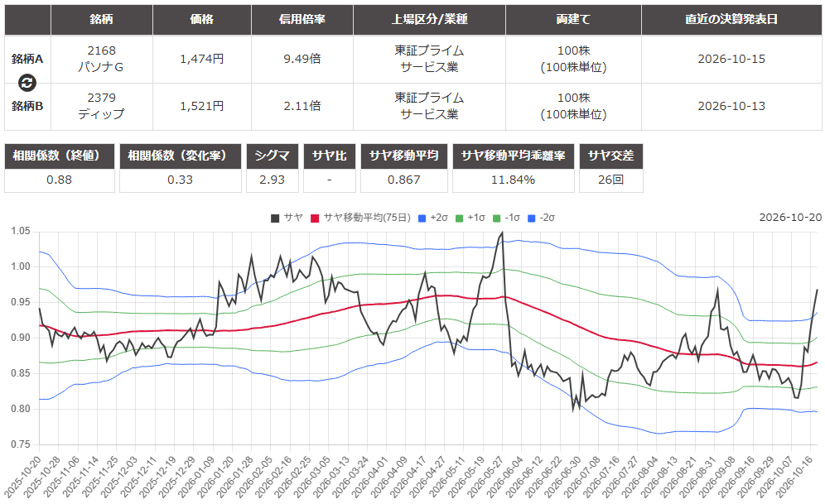Viewport: 825px width, 504px height.
Task: Click the stock 2168 パソナG cell
Action: 102,59
